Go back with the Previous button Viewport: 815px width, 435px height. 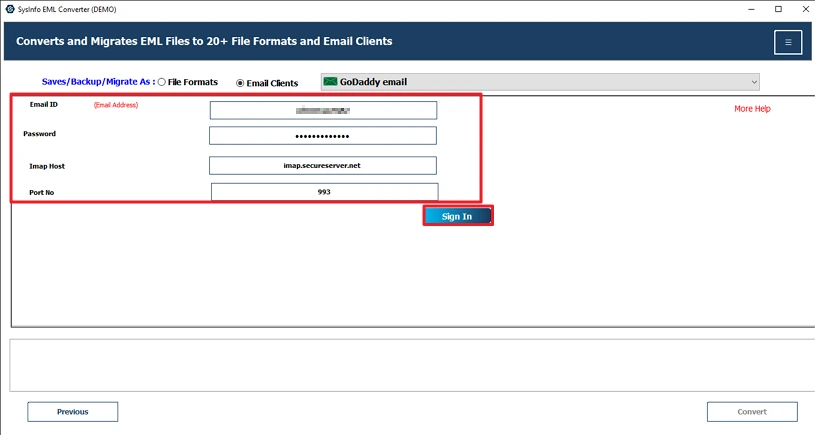coord(73,412)
